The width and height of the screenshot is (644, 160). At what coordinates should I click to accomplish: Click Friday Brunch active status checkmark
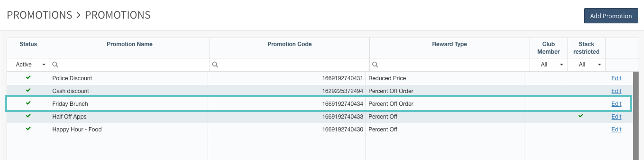coord(28,103)
